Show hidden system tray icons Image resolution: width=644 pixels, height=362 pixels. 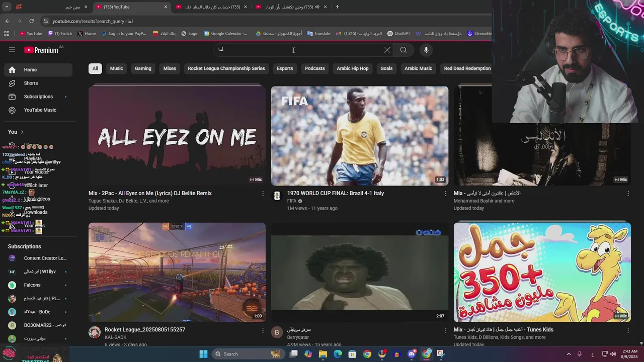569,354
